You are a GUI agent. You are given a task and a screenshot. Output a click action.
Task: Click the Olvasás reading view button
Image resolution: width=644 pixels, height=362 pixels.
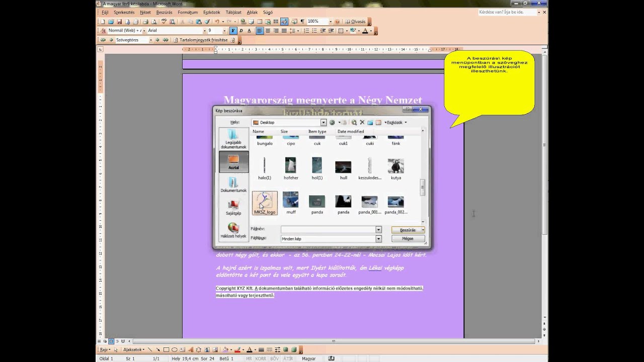coord(355,22)
